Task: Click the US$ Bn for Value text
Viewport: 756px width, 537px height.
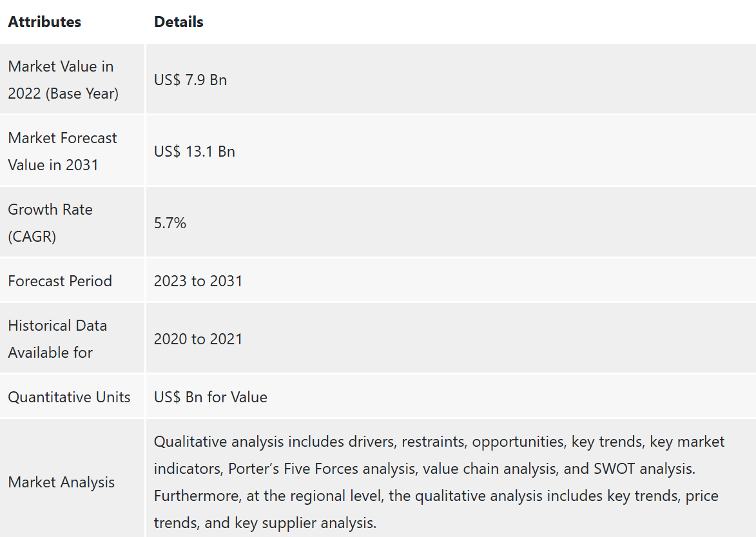Action: coord(210,396)
